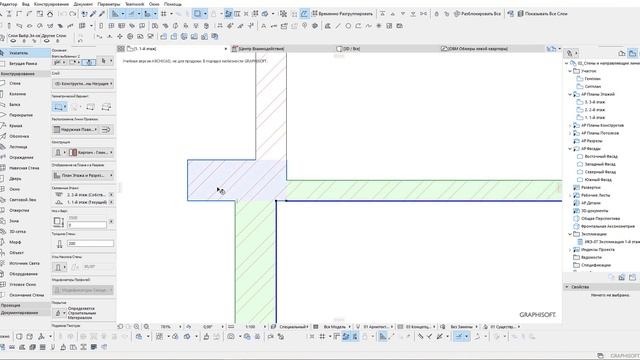The height and width of the screenshot is (360, 640).
Task: Activate the Бегущая Рамка (Marquee) tool
Action: tap(23, 64)
